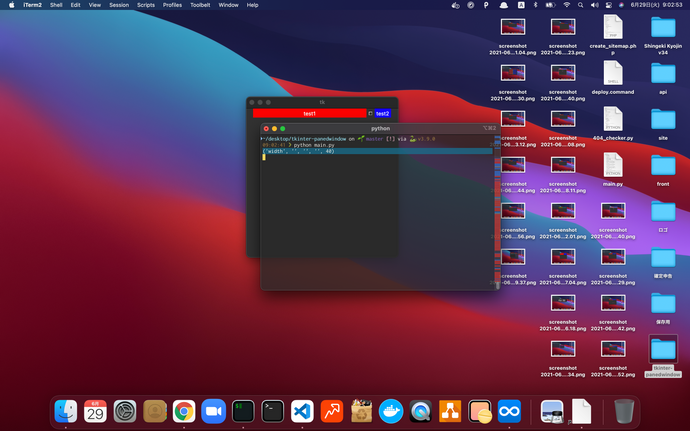The image size is (690, 431).
Task: Open the recycle box app in Dock
Action: point(361,411)
